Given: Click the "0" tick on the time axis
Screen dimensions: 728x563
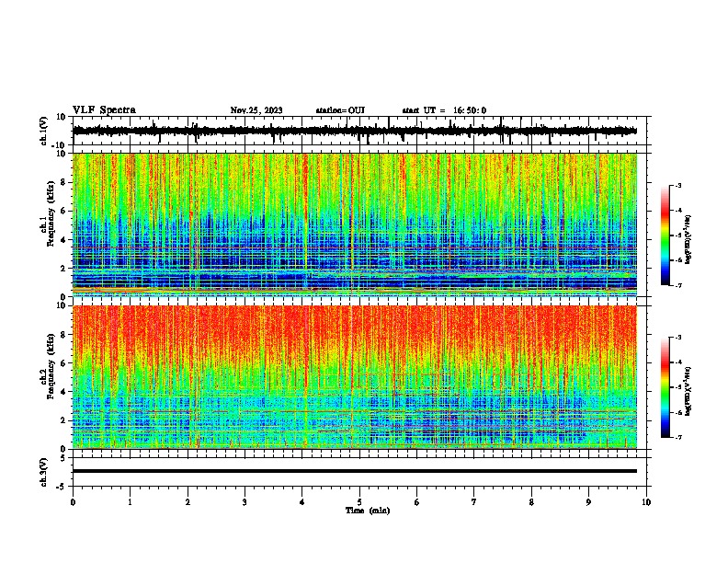Looking at the screenshot, I should click(73, 502).
